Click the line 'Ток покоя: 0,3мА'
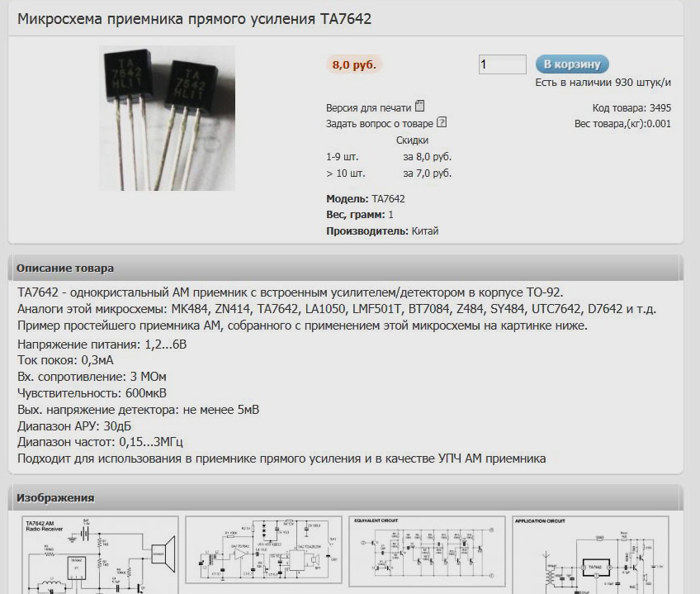Screen dimensions: 700x594 pyautogui.click(x=65, y=360)
